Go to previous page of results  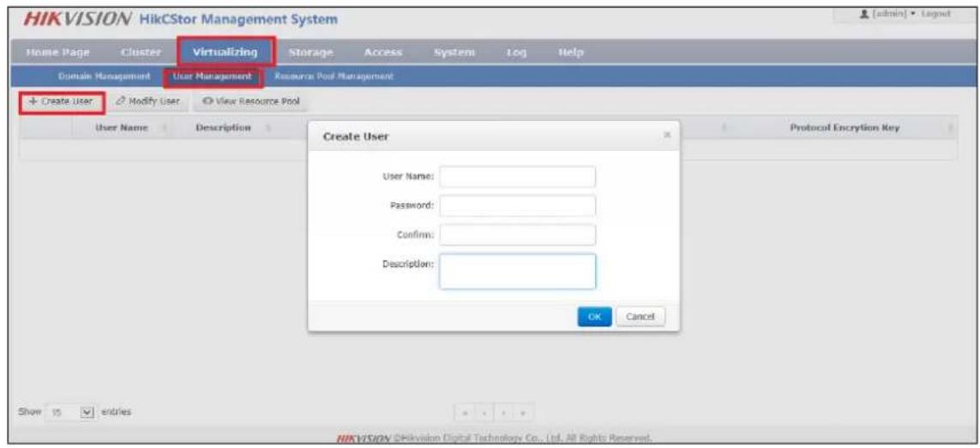[x=484, y=414]
